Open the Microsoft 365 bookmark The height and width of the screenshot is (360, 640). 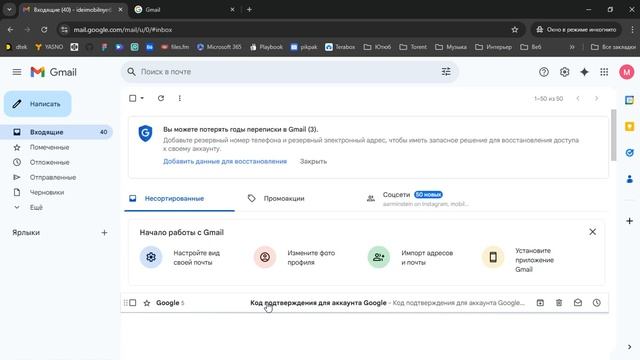[x=219, y=47]
